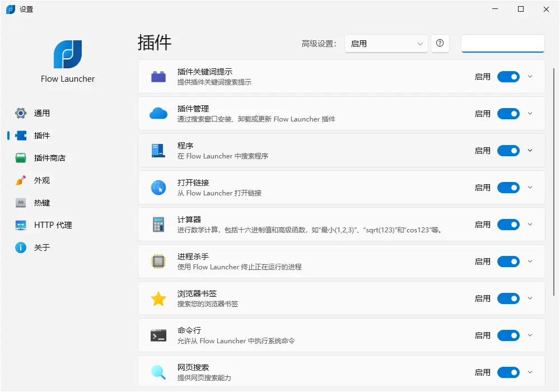Switch off the 打开链接 plugin
Viewport: 560px width, 392px height.
click(508, 188)
